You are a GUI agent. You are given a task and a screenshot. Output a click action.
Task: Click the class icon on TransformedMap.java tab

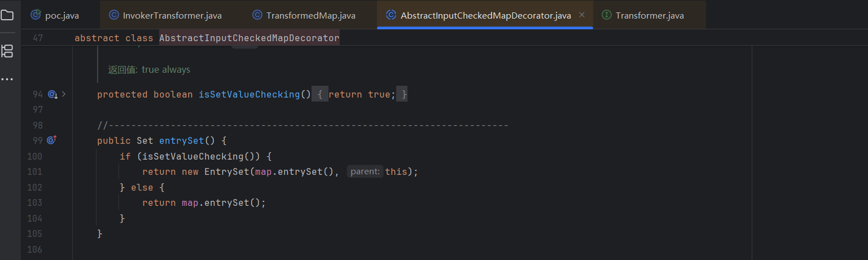pos(257,15)
